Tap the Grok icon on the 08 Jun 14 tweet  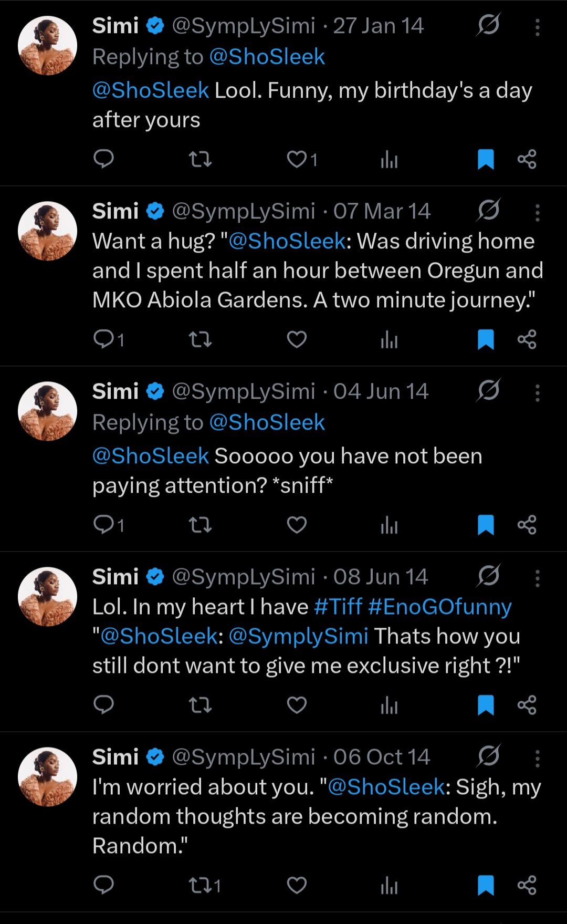[x=489, y=576]
